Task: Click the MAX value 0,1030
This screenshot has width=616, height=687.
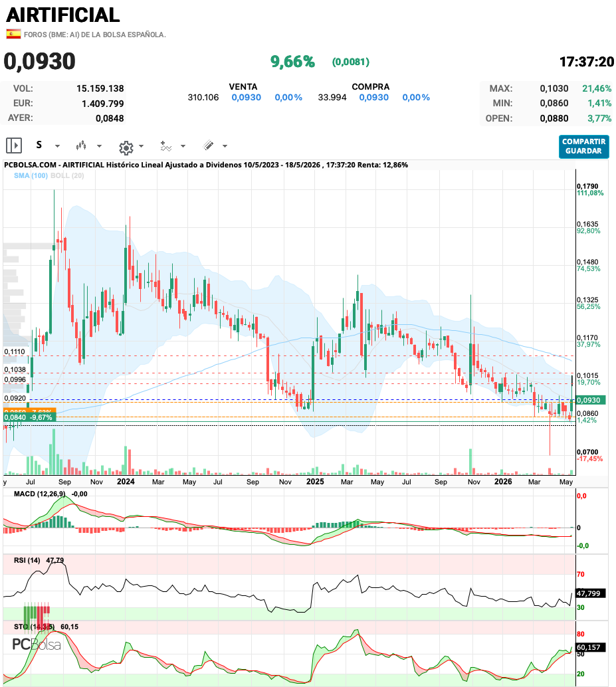Action: coord(554,88)
